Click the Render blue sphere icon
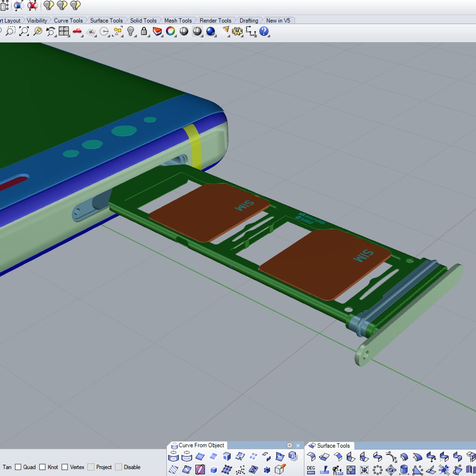476x476 pixels. (x=211, y=31)
